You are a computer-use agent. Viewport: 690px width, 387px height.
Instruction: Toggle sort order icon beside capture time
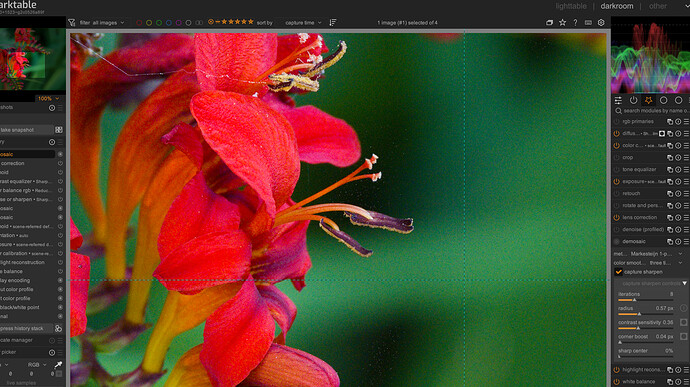pos(333,22)
